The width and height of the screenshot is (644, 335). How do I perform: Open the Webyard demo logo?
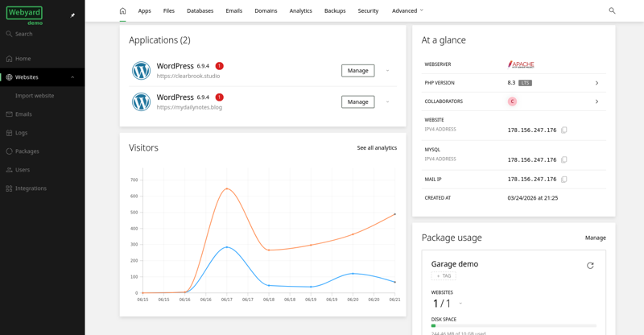[24, 15]
